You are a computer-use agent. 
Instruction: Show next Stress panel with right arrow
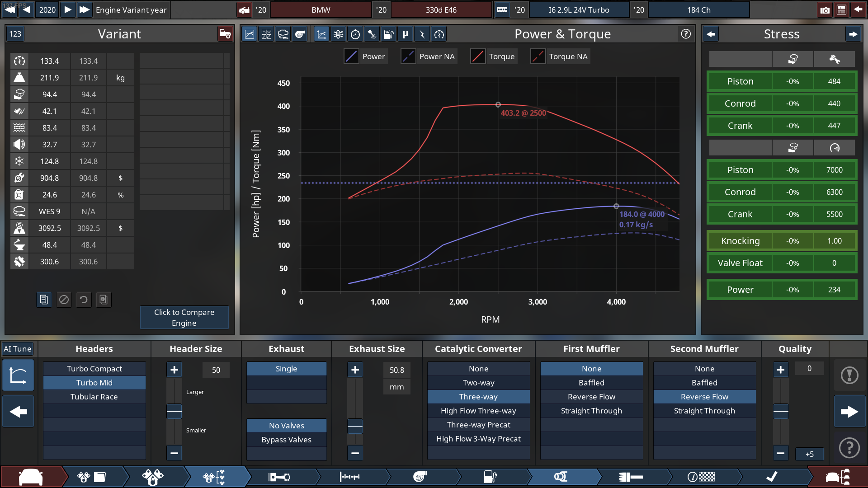853,34
